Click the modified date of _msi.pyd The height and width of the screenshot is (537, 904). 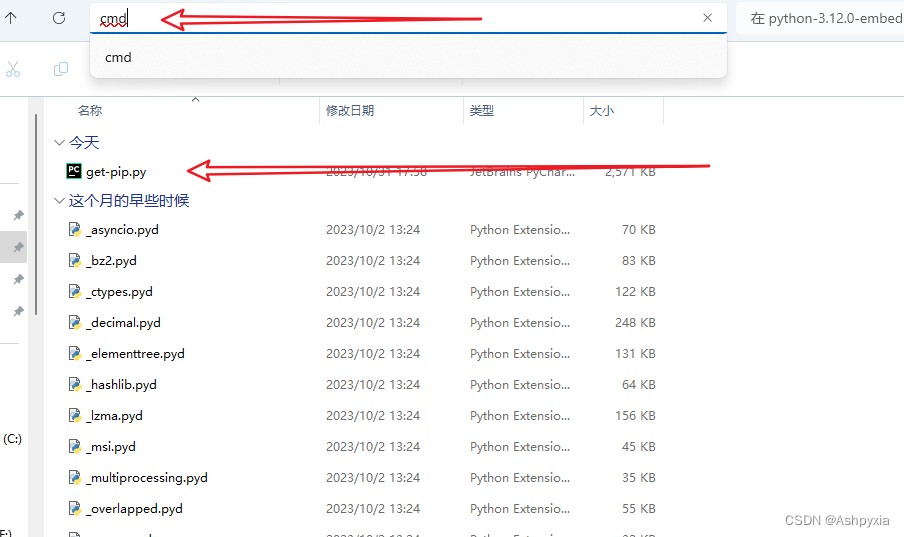[373, 447]
